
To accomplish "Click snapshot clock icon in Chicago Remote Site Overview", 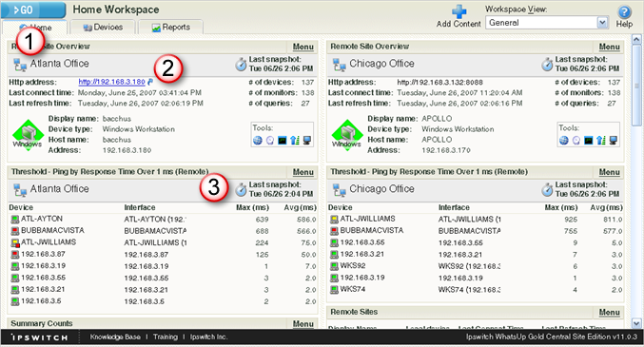I will coord(547,65).
